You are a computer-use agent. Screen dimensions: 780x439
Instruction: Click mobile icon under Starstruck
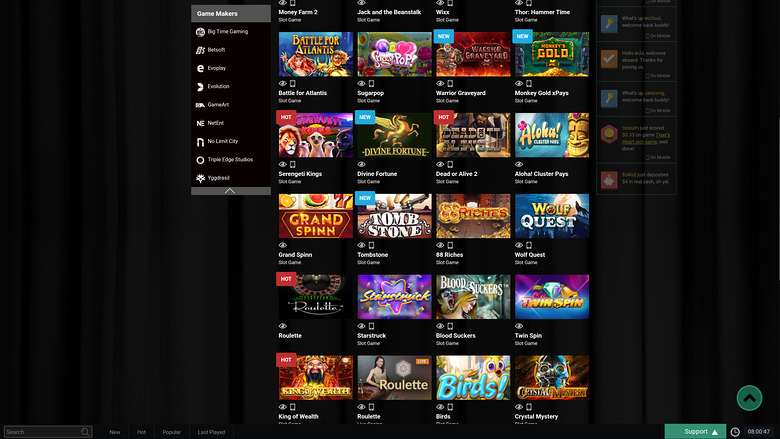tap(371, 326)
